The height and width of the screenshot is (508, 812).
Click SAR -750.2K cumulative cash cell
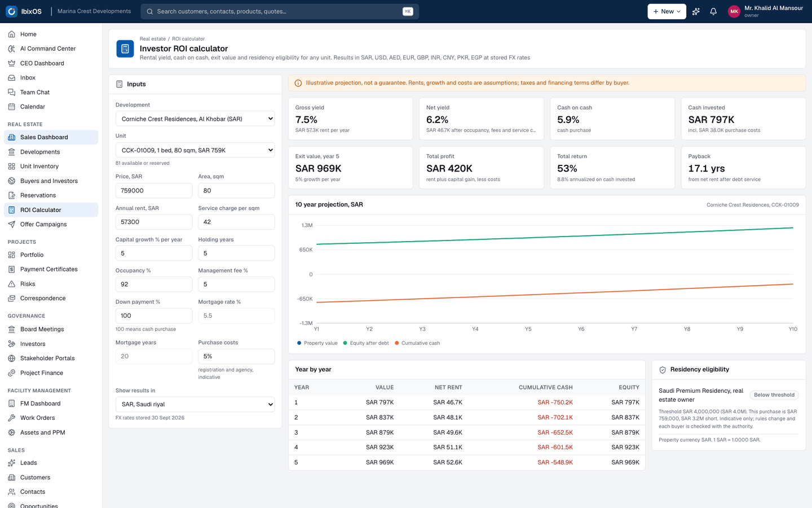555,402
